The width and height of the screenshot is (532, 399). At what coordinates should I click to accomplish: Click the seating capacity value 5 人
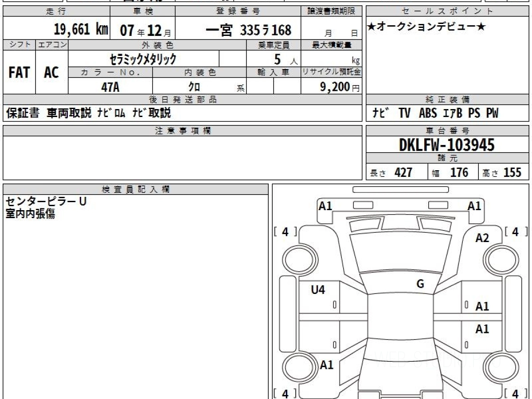click(286, 59)
